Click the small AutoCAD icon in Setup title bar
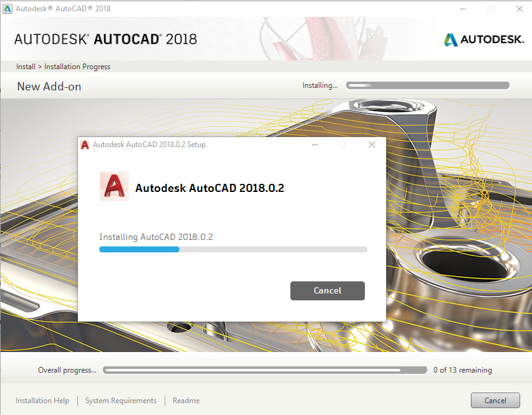The height and width of the screenshot is (415, 532). tap(85, 145)
